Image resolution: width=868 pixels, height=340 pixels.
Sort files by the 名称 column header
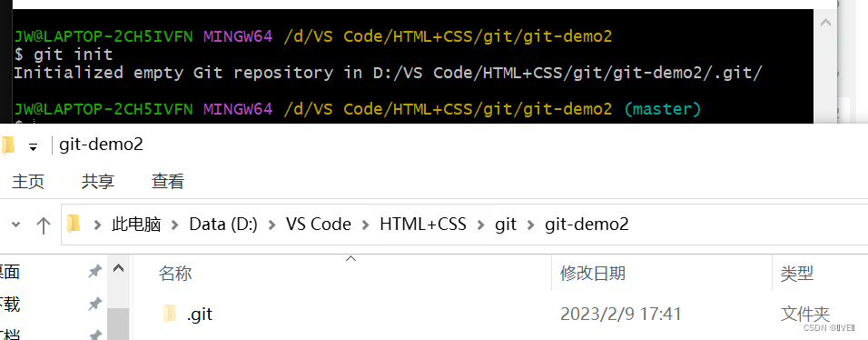(175, 273)
